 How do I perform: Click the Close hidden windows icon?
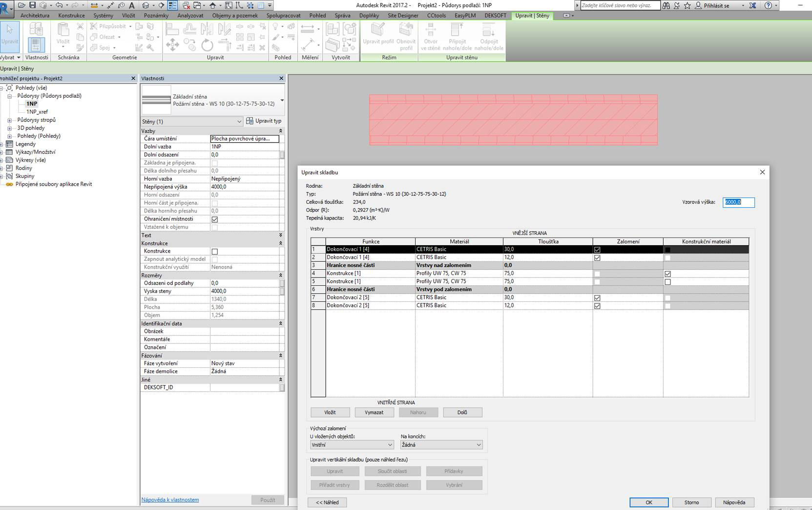(186, 5)
